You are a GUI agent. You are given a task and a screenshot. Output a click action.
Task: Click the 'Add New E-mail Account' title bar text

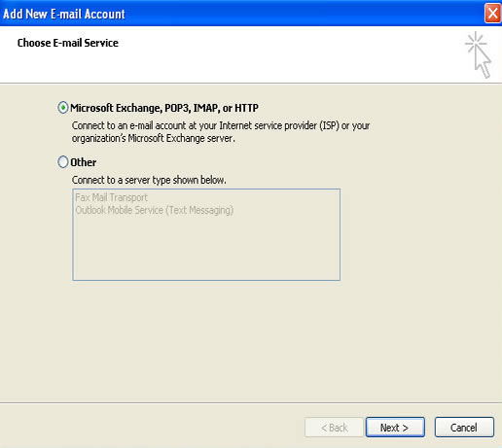pos(64,14)
